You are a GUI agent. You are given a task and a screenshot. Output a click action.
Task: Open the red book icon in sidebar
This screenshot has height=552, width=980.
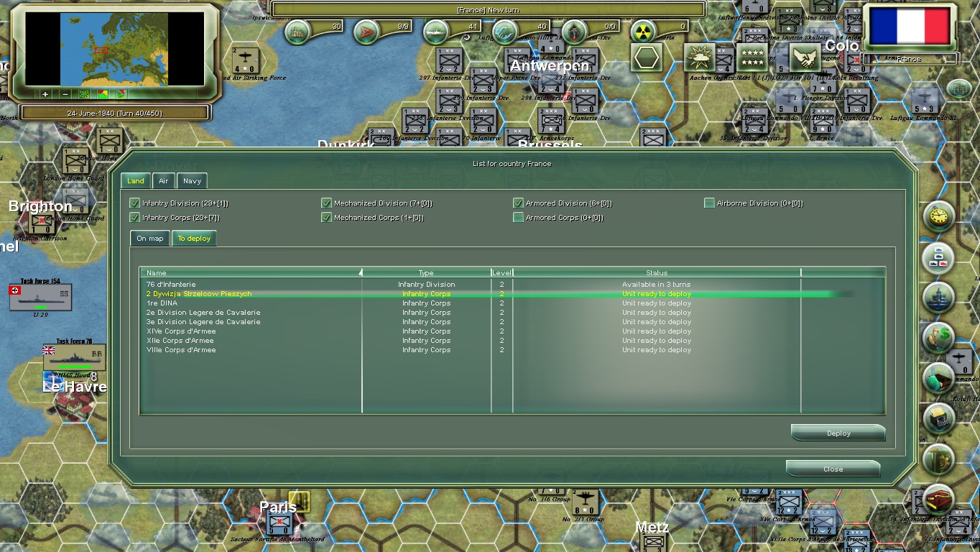tap(938, 500)
